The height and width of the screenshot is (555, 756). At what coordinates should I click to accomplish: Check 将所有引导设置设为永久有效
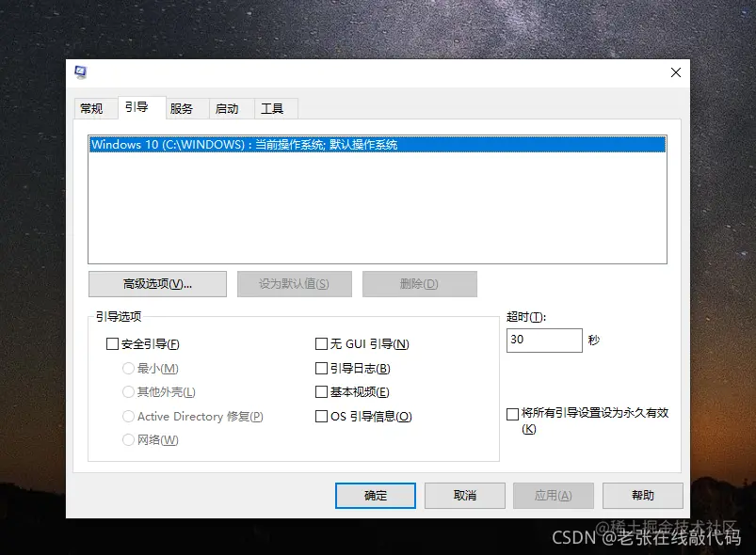coord(513,413)
